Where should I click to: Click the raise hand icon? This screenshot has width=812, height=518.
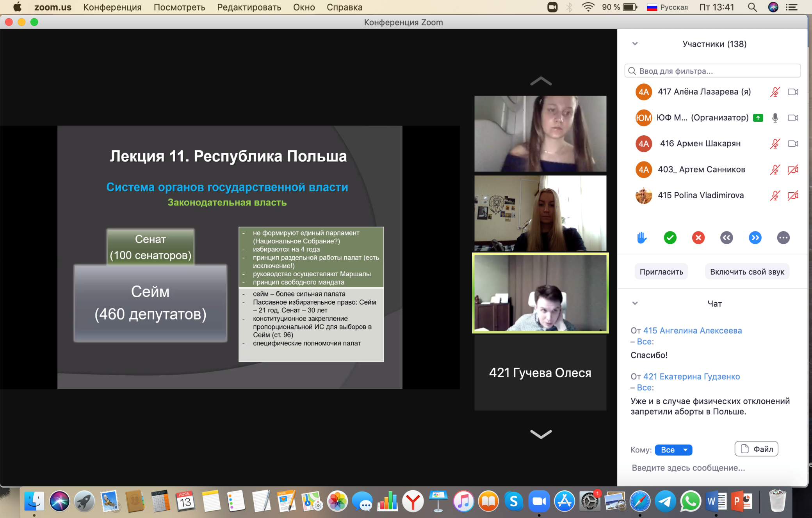642,238
